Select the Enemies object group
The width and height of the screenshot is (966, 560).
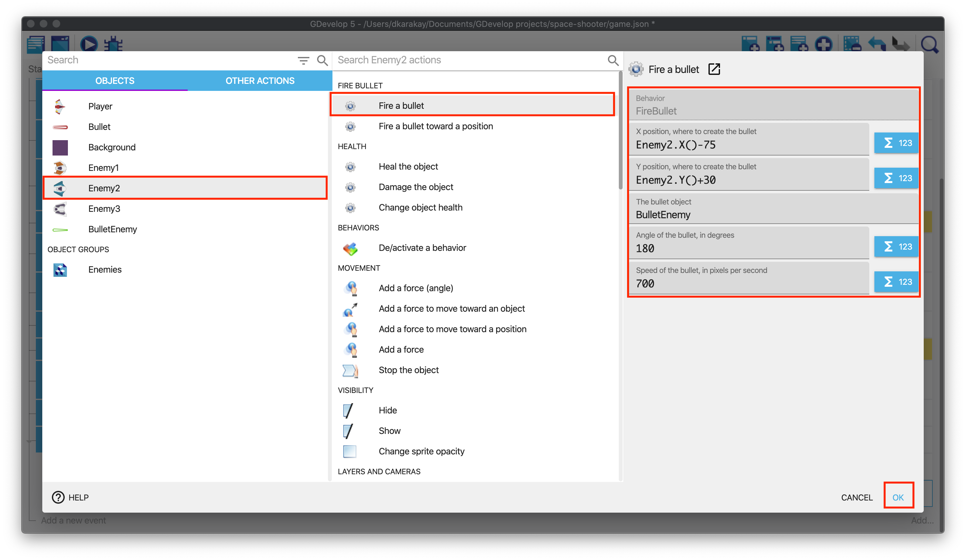(x=105, y=270)
